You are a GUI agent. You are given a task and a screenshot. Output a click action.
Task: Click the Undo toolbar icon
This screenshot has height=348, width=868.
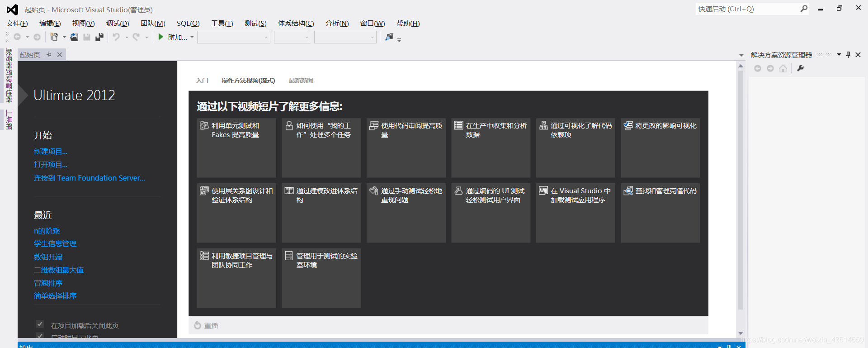[117, 37]
